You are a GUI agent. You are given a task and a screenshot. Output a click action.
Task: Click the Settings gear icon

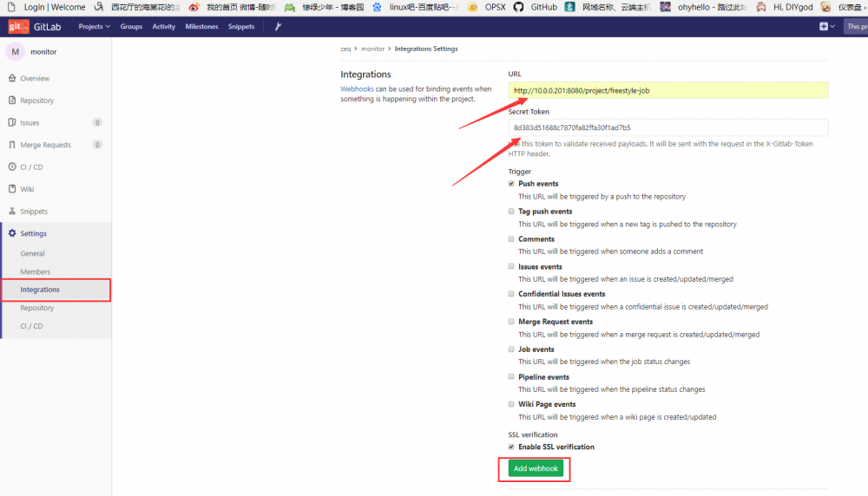point(12,233)
